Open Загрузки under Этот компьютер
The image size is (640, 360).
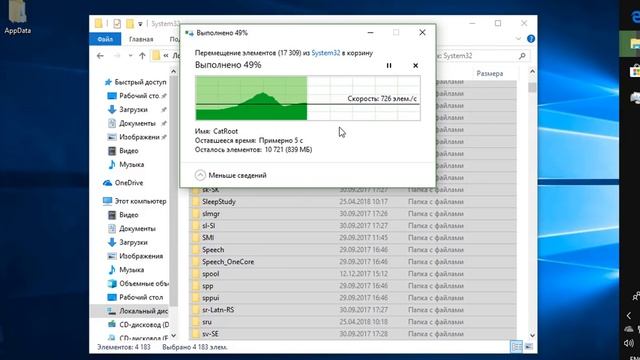(128, 242)
